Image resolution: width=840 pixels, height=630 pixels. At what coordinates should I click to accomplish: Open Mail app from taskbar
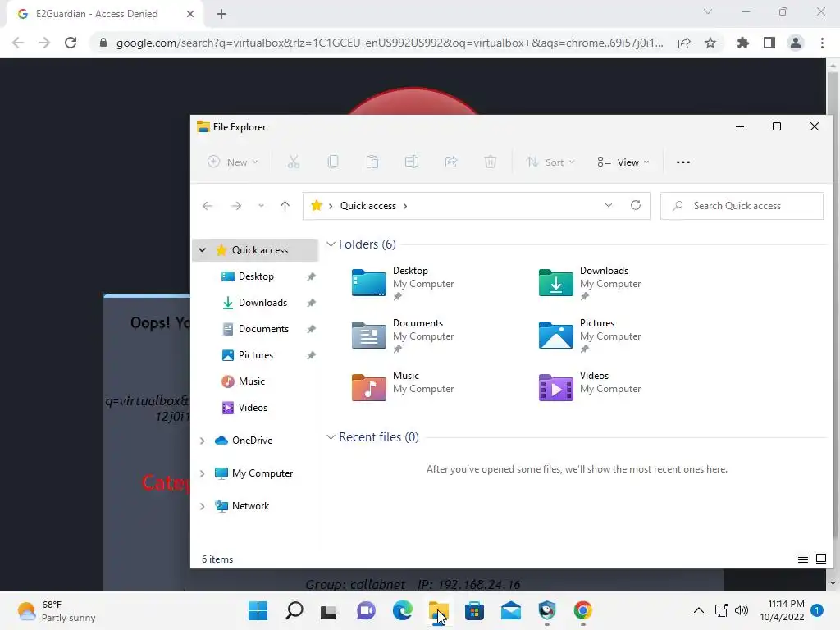(x=510, y=610)
